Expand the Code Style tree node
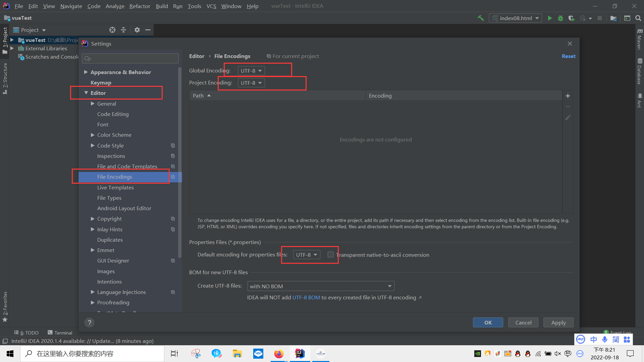644x362 pixels. tap(93, 145)
